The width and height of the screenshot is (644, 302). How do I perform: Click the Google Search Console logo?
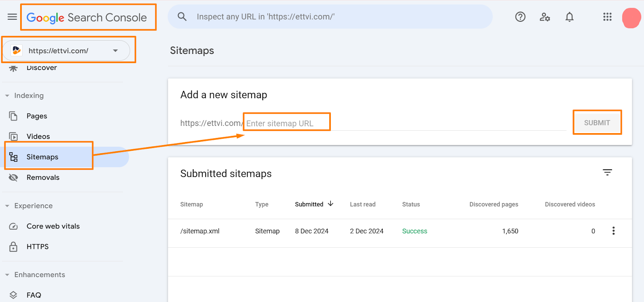(x=87, y=18)
